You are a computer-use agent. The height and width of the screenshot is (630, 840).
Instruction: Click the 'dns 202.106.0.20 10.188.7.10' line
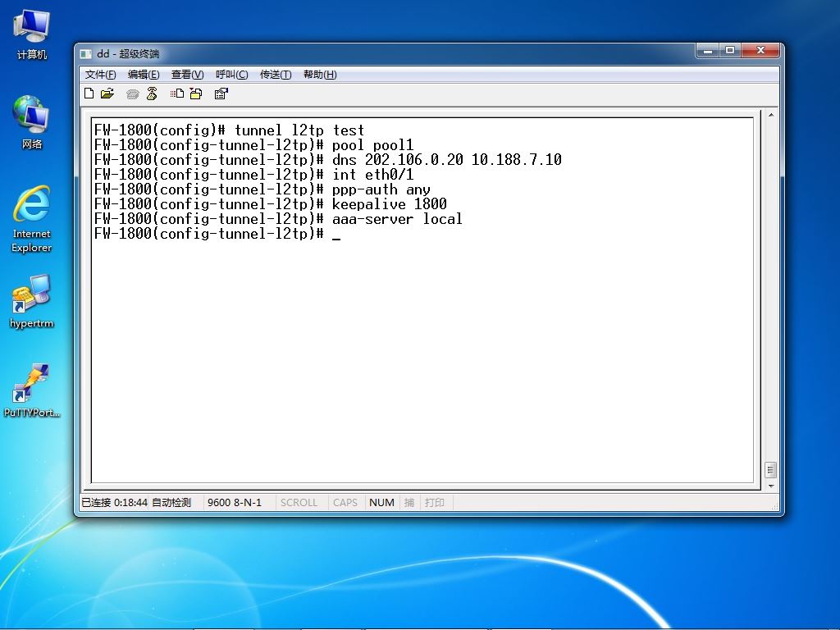tap(327, 160)
